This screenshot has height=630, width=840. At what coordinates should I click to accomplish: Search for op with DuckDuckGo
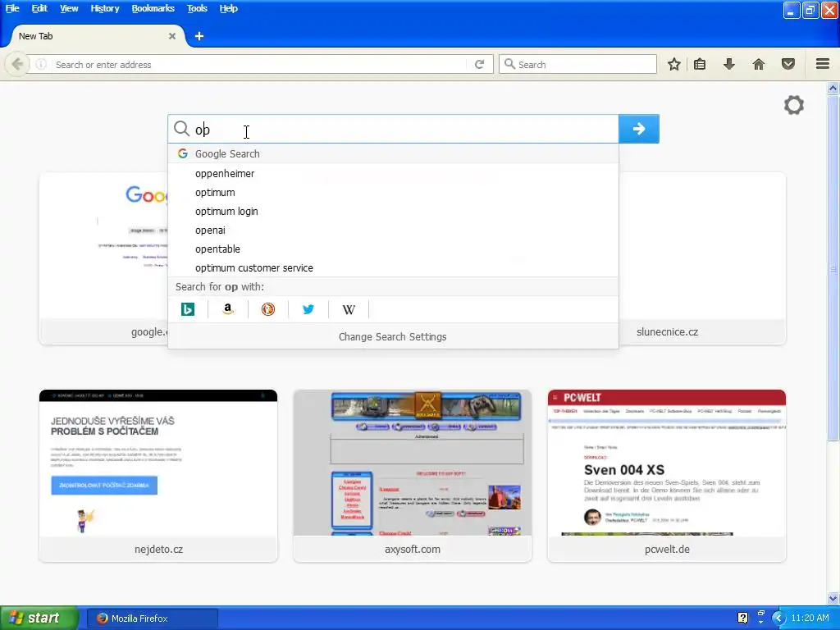coord(268,309)
